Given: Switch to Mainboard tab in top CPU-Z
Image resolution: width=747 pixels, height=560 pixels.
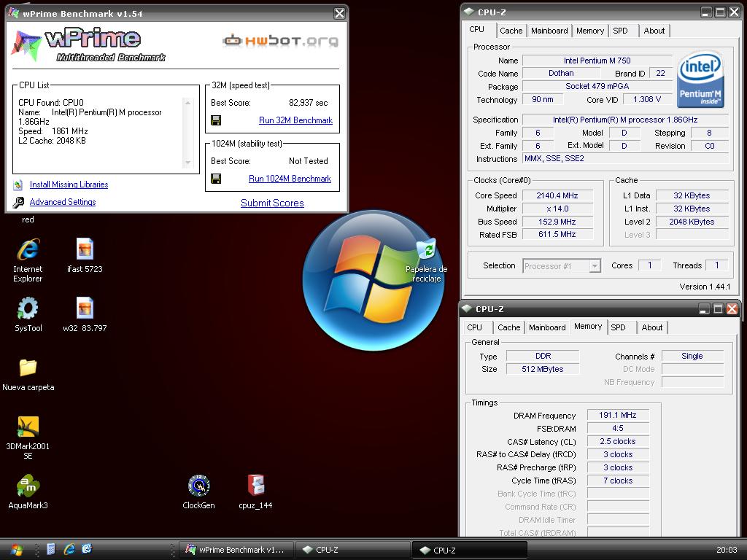Looking at the screenshot, I should 549,31.
